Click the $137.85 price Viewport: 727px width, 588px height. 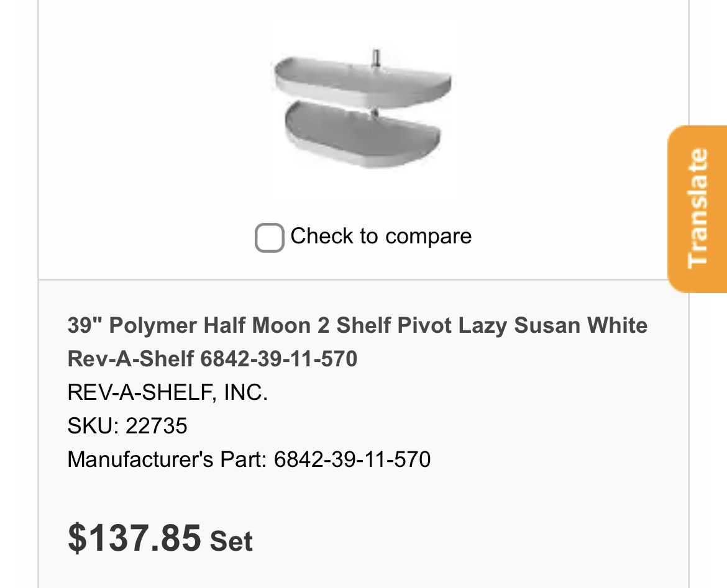pos(134,537)
